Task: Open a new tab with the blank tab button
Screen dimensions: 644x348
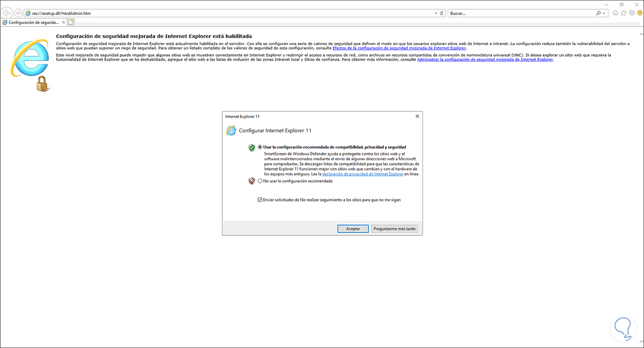Action: click(71, 23)
